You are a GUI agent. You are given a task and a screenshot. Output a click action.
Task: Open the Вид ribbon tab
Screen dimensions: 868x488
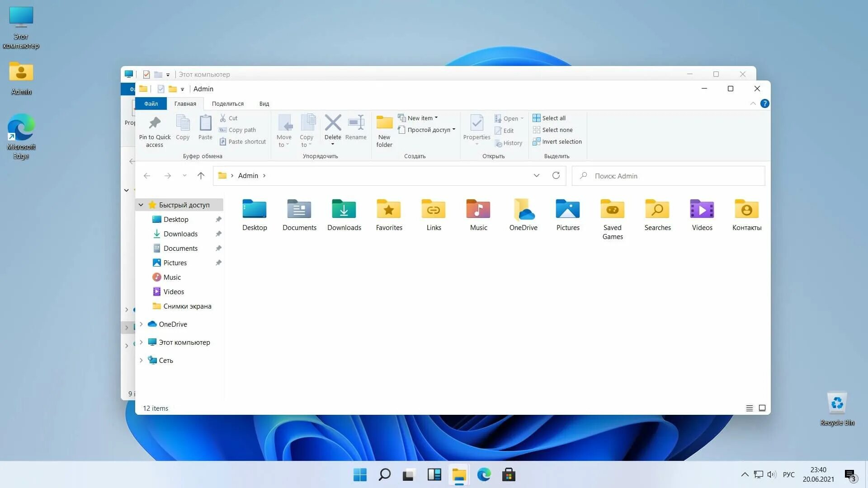264,104
